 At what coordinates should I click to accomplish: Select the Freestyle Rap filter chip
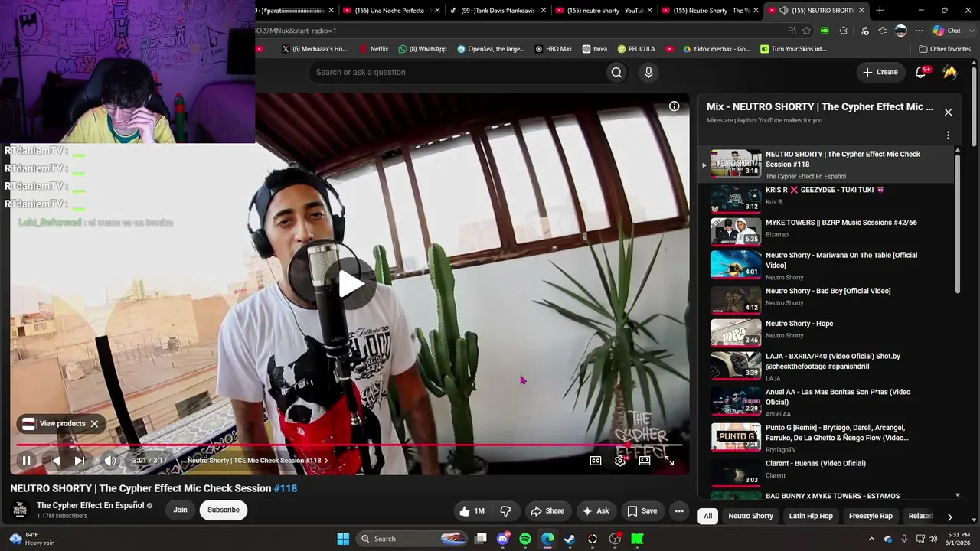pos(871,516)
